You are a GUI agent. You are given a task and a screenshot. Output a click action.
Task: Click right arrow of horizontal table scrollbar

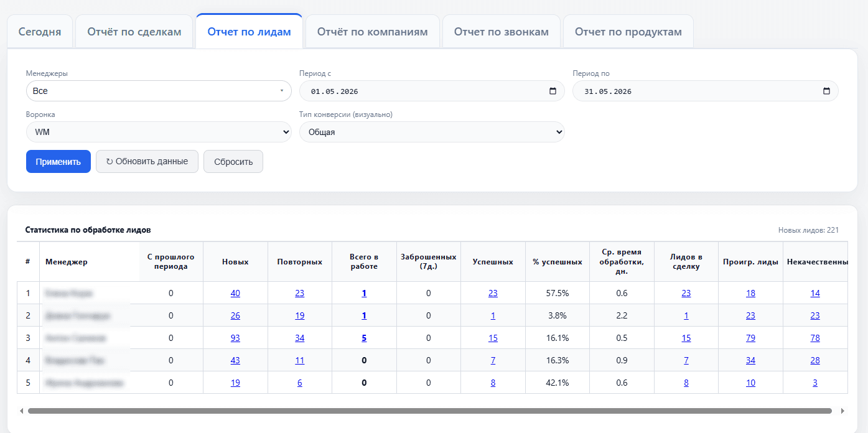tap(842, 411)
